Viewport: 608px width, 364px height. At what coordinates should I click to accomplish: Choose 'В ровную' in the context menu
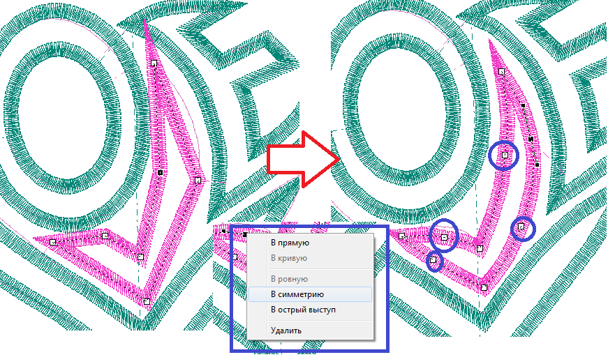310,279
